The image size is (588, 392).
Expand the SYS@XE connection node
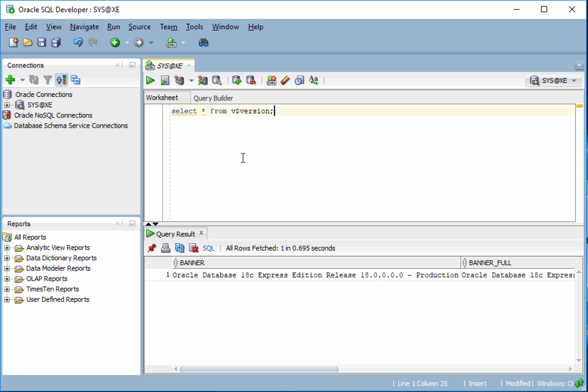(x=7, y=105)
